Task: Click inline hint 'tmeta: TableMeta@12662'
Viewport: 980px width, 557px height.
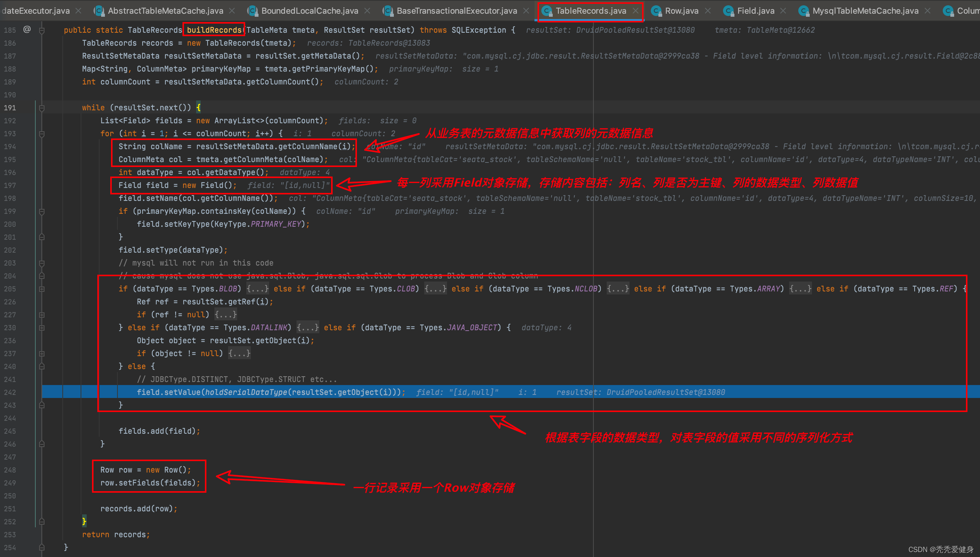Action: coord(765,30)
